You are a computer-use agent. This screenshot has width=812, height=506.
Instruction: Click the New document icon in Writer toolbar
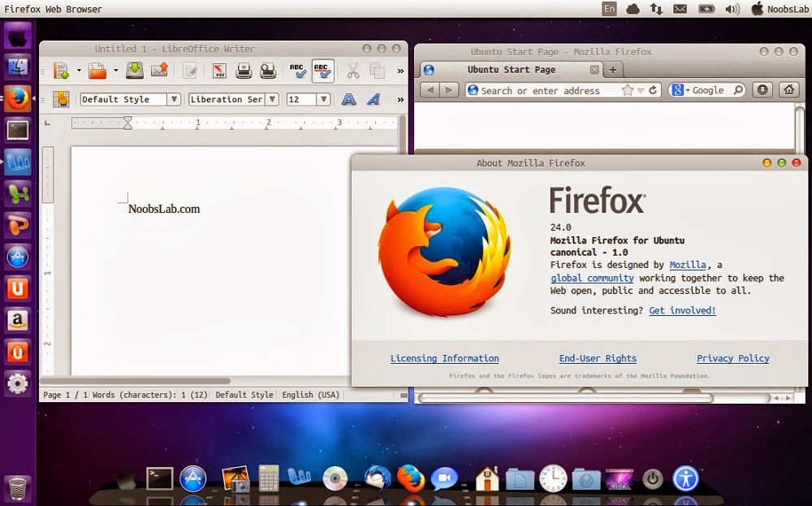[61, 71]
